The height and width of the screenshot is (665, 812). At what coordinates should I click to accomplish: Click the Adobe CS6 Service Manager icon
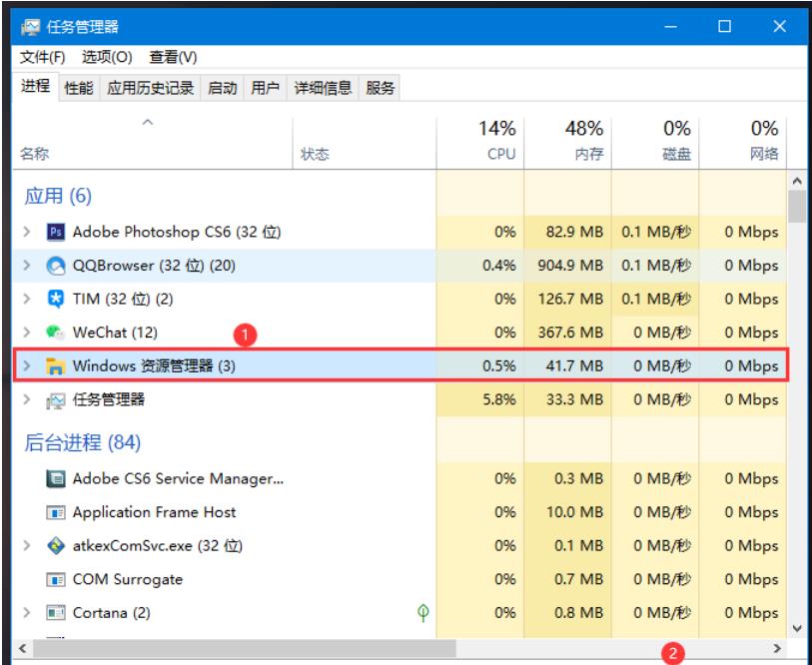(x=55, y=478)
